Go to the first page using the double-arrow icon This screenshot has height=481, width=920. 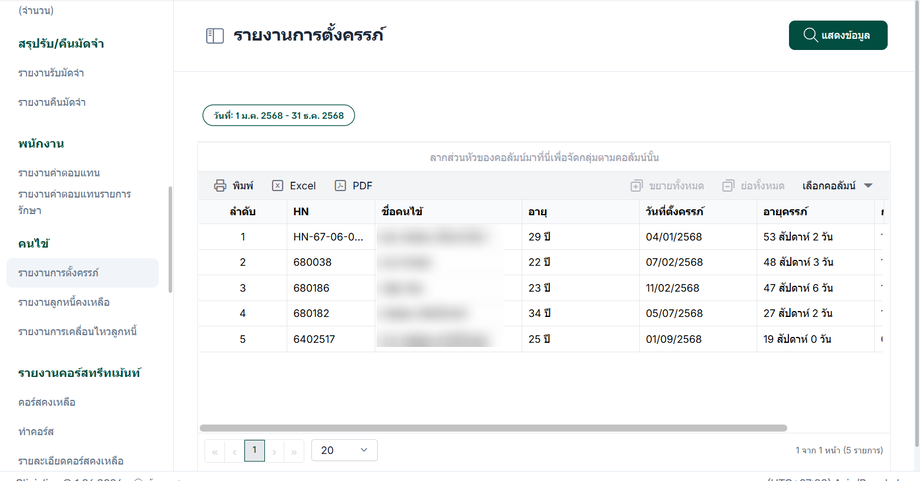[x=215, y=451]
